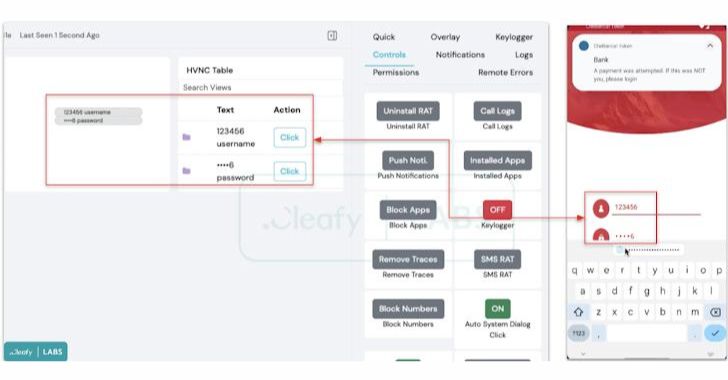
Task: Click the password row folder icon
Action: pyautogui.click(x=187, y=171)
